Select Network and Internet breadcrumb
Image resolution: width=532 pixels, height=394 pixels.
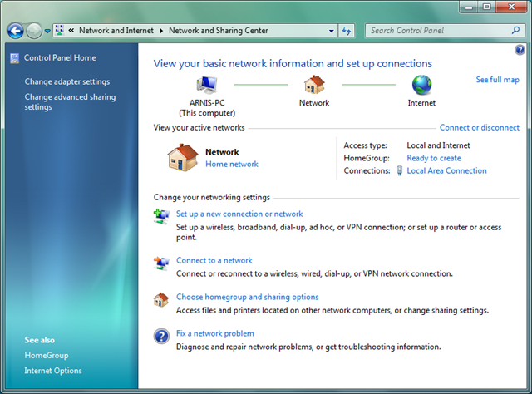coord(116,31)
